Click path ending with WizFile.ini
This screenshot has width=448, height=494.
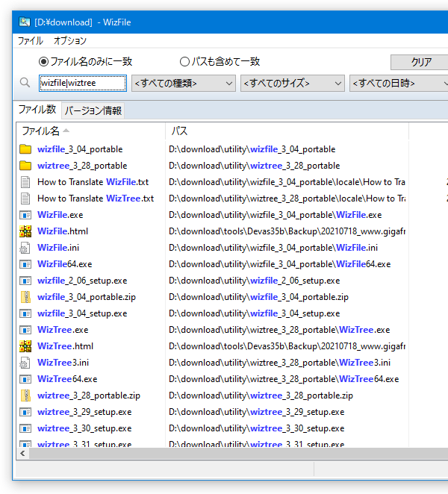[273, 248]
